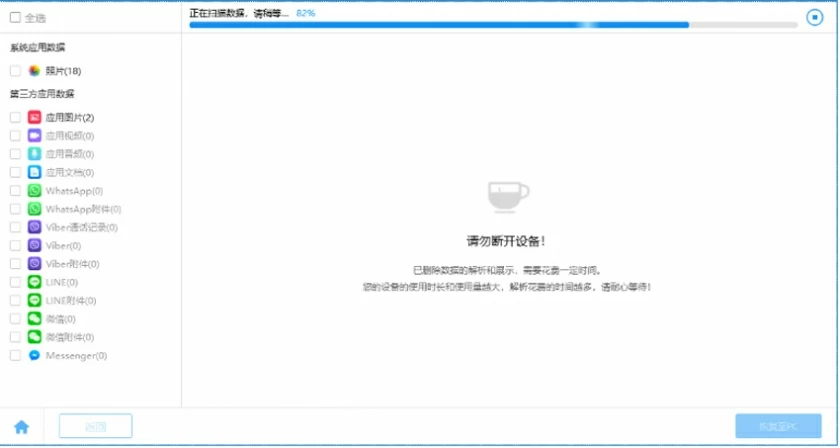Enable the 微信(0) checkbox

[15, 318]
